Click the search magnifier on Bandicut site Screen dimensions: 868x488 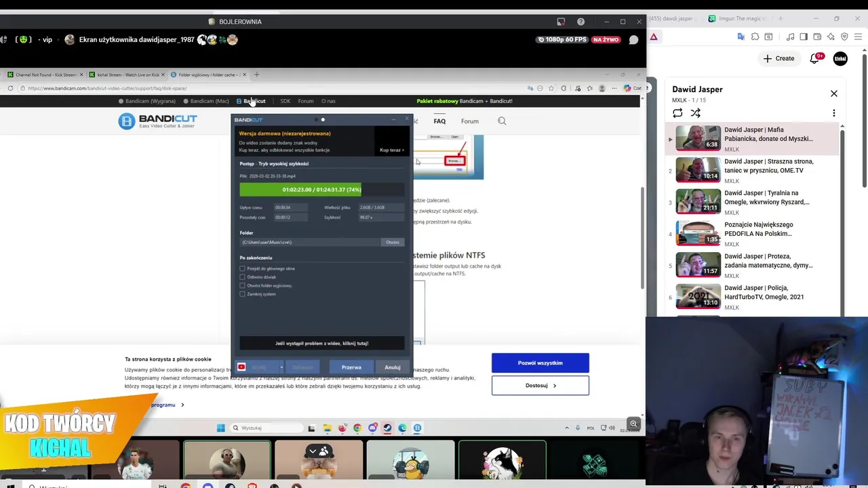coord(502,121)
